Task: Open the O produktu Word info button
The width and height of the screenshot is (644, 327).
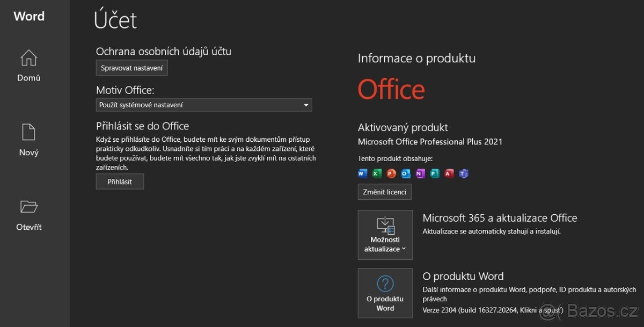Action: 385,293
